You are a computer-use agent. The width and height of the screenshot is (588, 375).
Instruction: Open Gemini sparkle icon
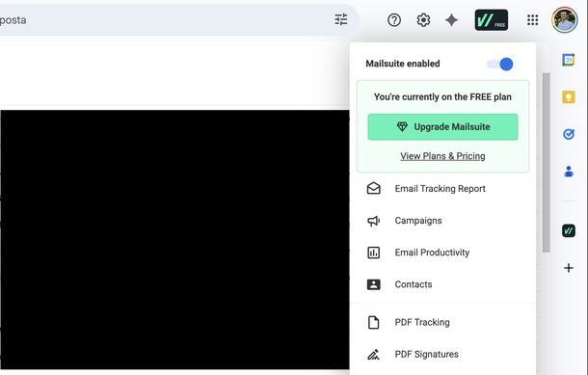(451, 20)
